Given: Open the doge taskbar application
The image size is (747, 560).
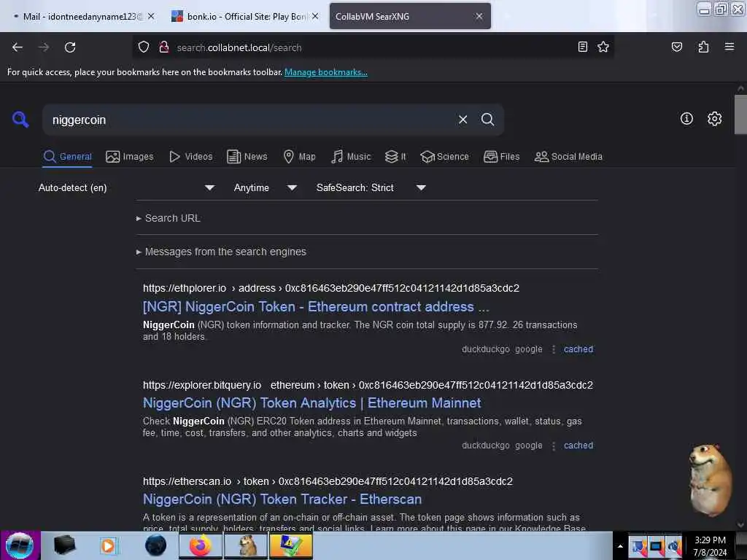Looking at the screenshot, I should pos(246,545).
